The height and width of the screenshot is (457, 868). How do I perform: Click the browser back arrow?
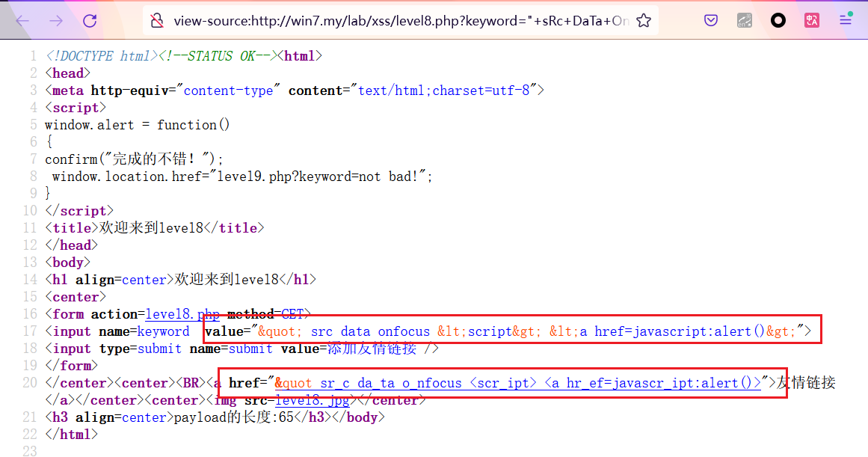coord(22,21)
